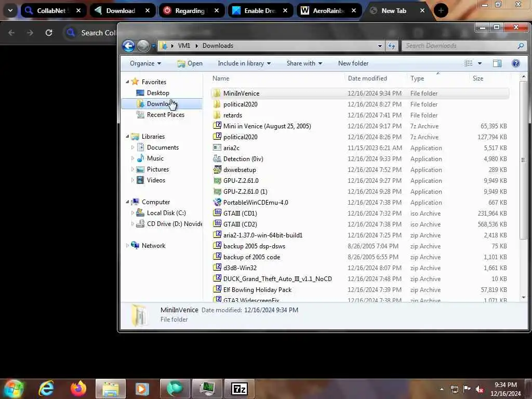This screenshot has height=399, width=532.
Task: Open the Videos library
Action: 156,180
